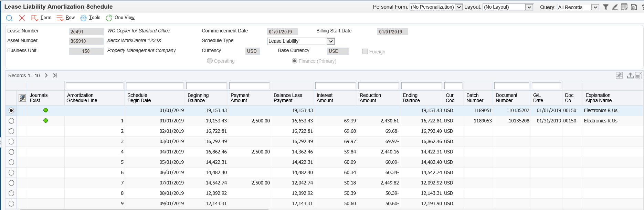Click the green journal dot in batch 1189051 row
Viewport: 644px width, 210px height.
[45, 110]
